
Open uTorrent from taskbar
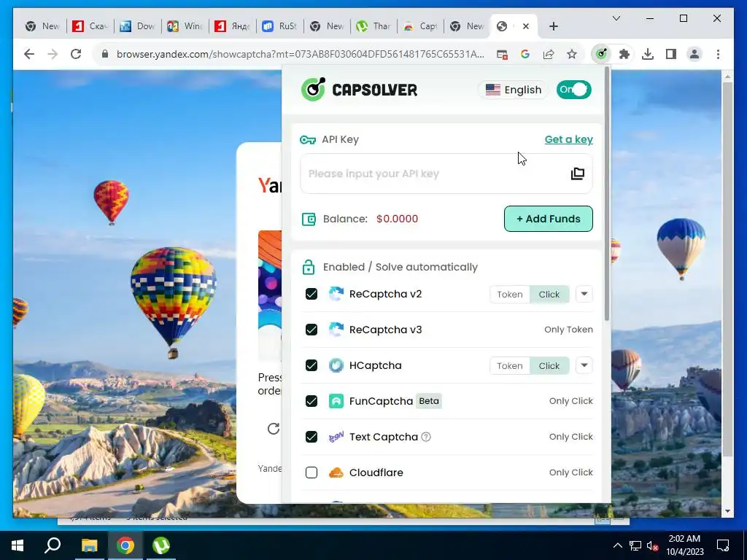tap(161, 545)
